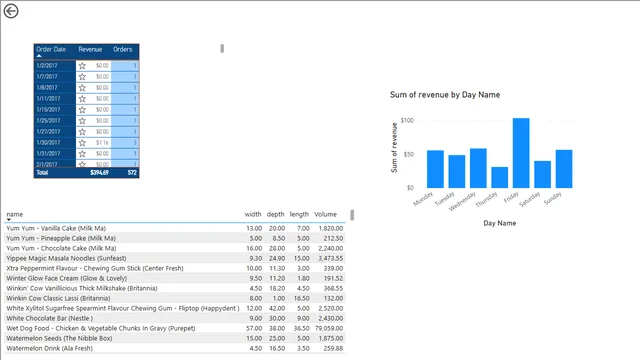The width and height of the screenshot is (640, 360).
Task: Sort by Orders column header
Action: (x=122, y=49)
